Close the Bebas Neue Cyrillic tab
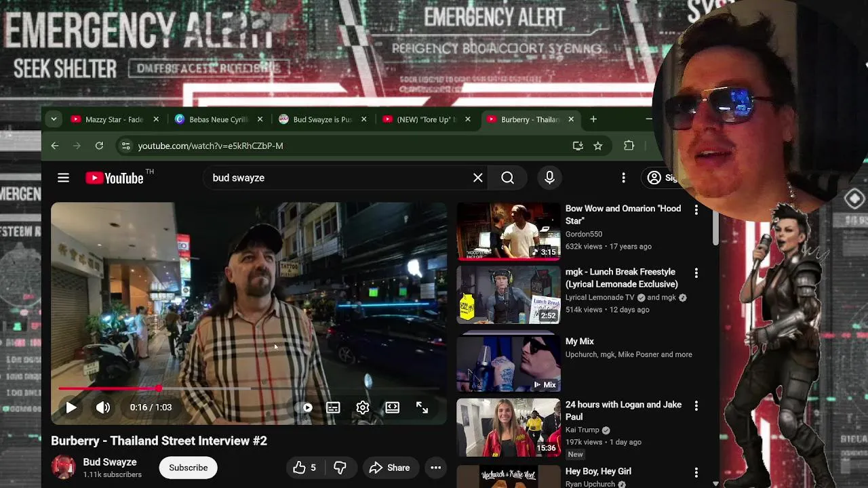The width and height of the screenshot is (868, 488). 260,119
